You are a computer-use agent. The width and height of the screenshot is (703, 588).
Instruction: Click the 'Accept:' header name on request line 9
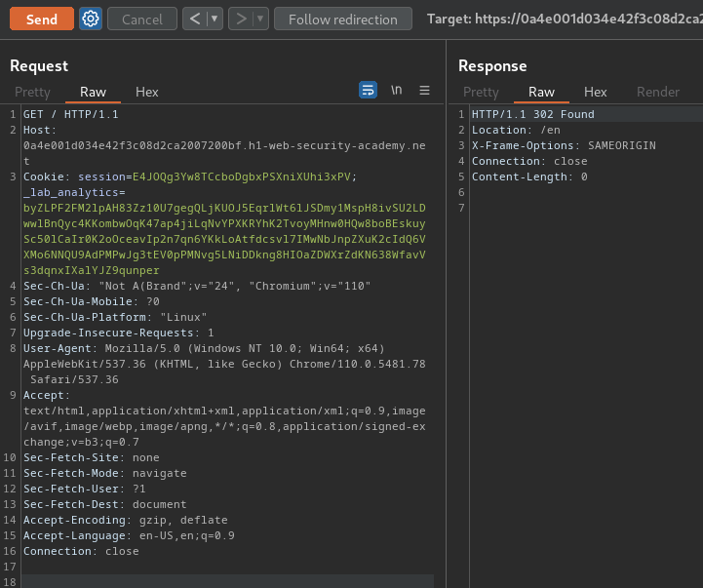(x=47, y=395)
